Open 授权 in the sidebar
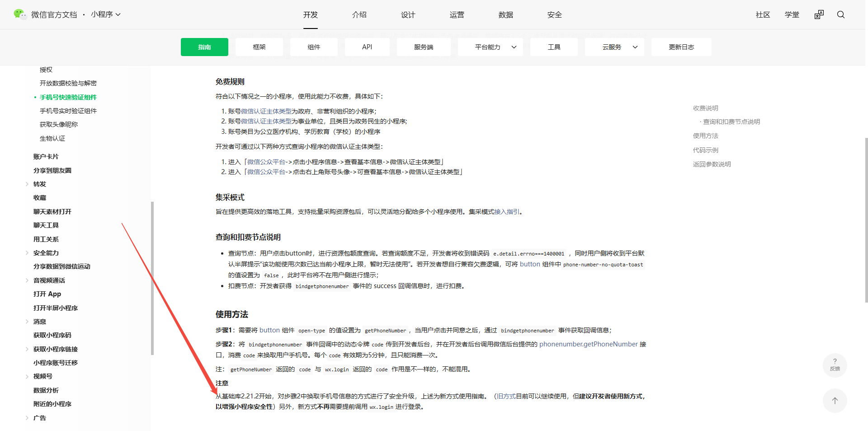 tap(46, 70)
